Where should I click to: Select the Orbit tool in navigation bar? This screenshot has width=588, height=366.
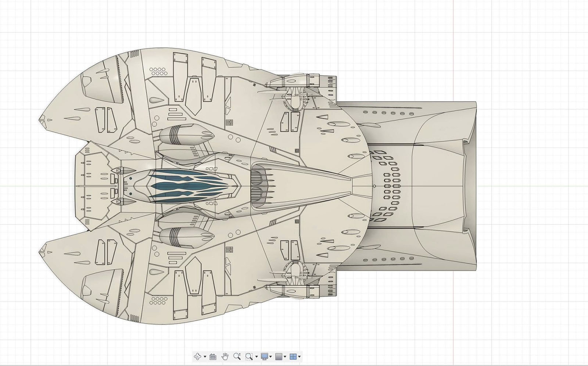pyautogui.click(x=198, y=356)
